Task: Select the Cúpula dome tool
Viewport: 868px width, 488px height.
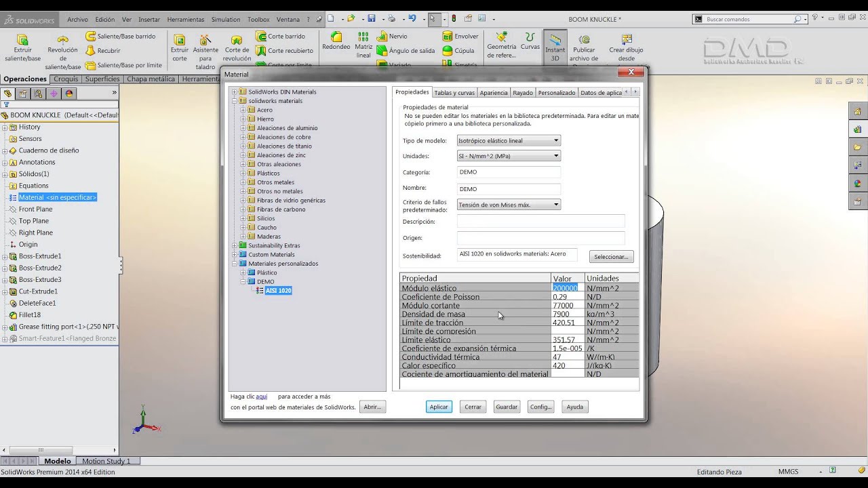Action: coord(458,51)
